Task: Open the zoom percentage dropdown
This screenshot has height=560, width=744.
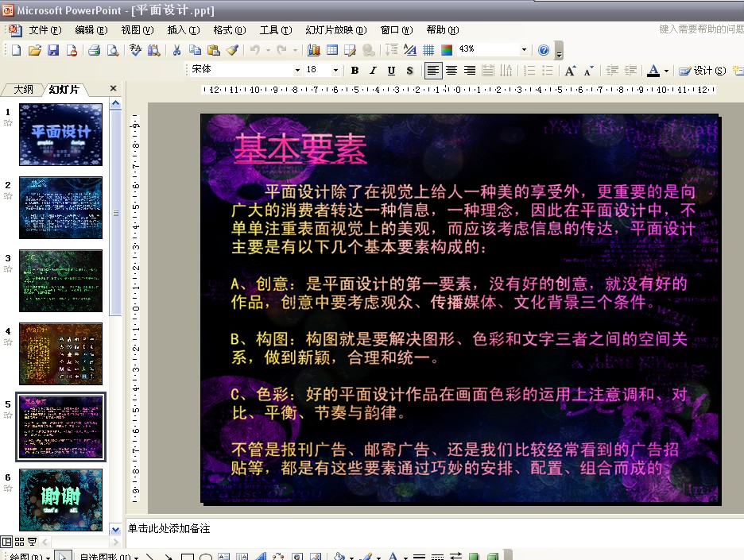Action: tap(524, 49)
